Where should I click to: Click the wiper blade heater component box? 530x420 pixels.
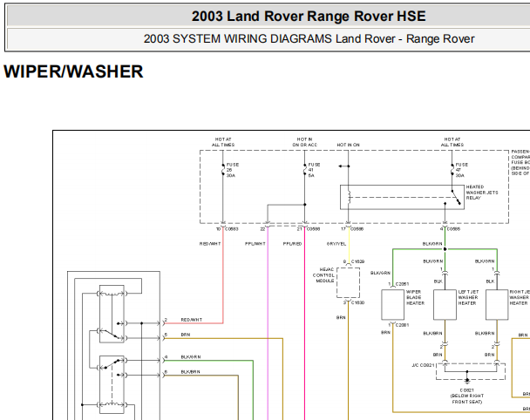(x=393, y=304)
